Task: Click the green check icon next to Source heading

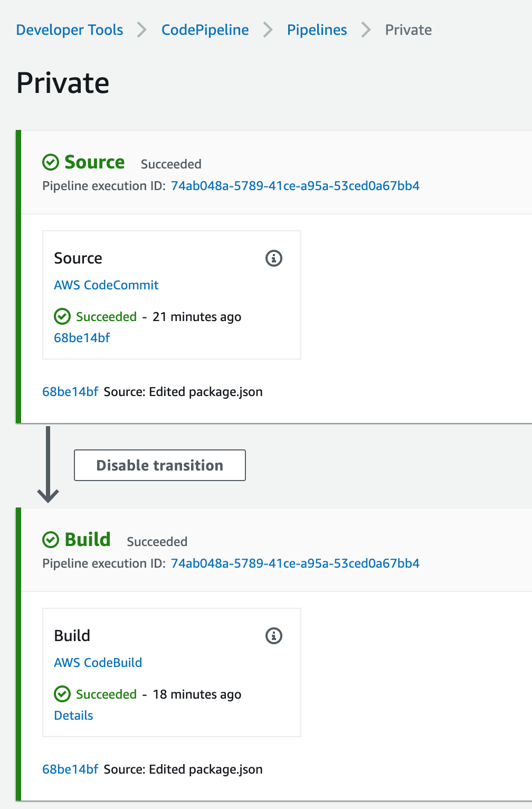Action: (50, 162)
